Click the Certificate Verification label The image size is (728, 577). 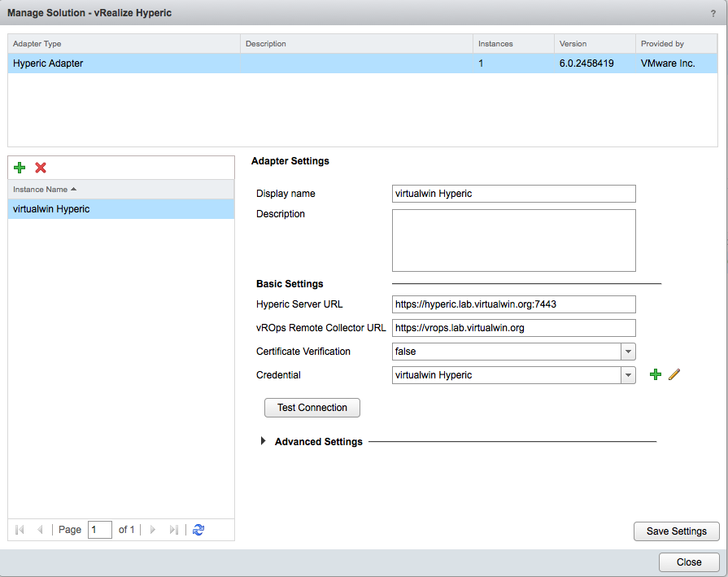point(303,352)
